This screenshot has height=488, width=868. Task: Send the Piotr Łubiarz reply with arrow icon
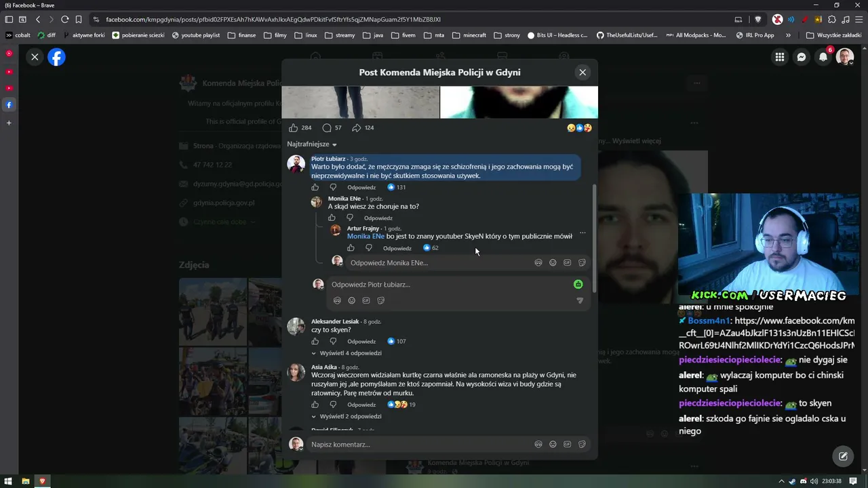click(580, 301)
